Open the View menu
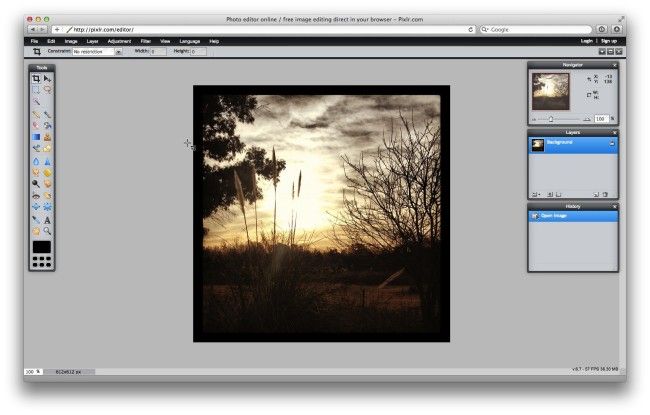Screen dimensions: 650x415 pyautogui.click(x=165, y=41)
